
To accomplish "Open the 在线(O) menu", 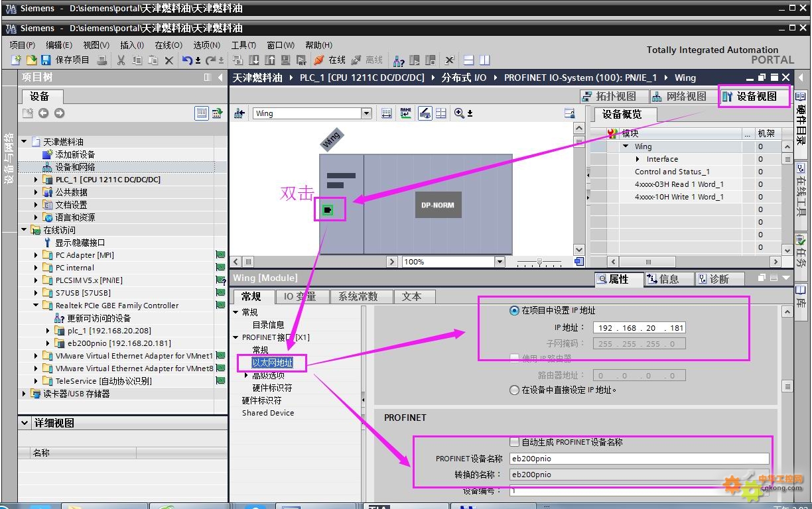I will click(x=169, y=45).
